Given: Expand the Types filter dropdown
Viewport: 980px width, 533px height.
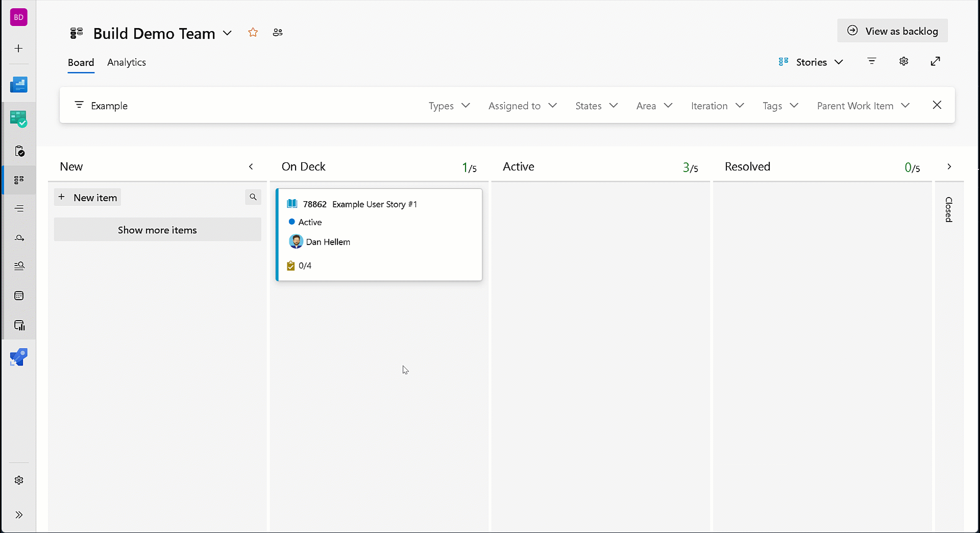Looking at the screenshot, I should pos(449,106).
